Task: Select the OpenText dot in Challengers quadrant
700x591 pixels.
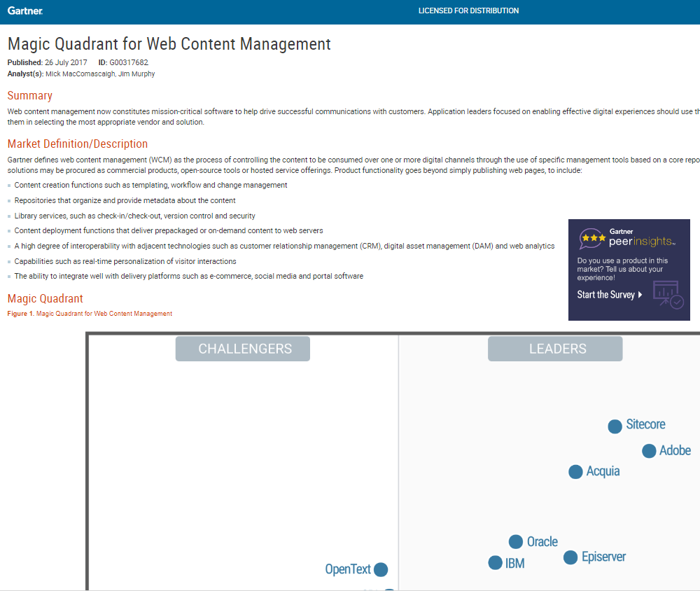Action: click(x=381, y=569)
